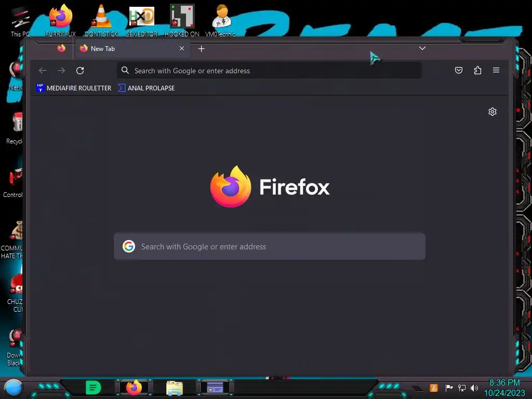Open the Firefox hamburger application menu

tap(496, 70)
